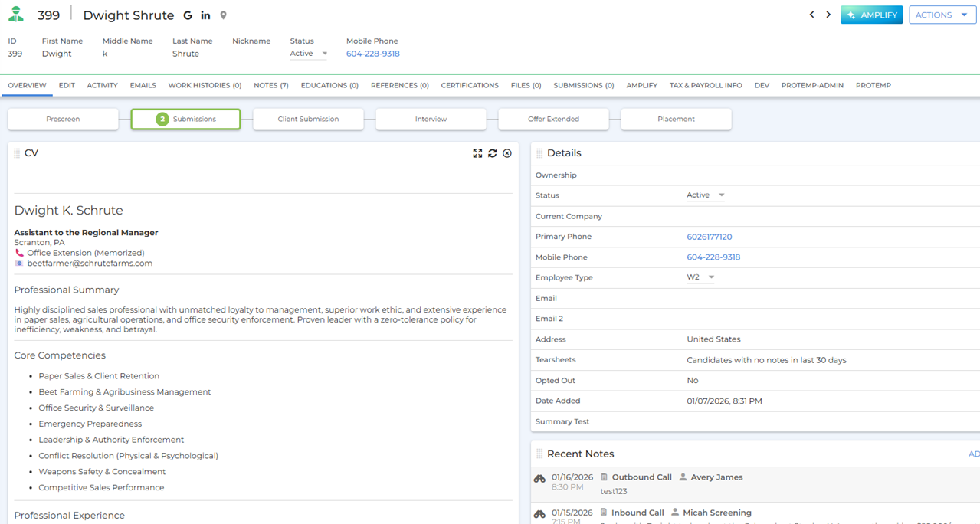Image resolution: width=980 pixels, height=524 pixels.
Task: Click mobile phone link in header
Action: point(372,54)
